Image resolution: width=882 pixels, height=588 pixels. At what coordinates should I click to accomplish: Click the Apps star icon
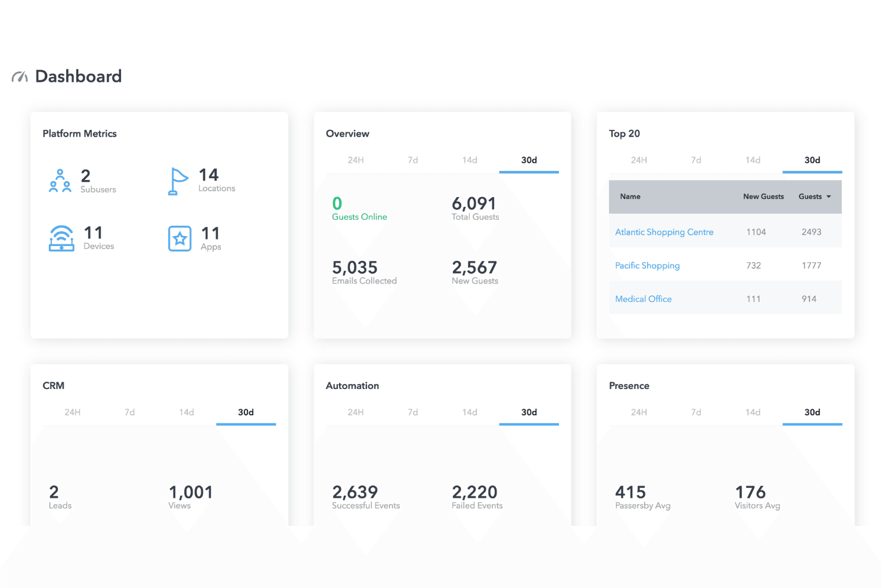click(180, 239)
